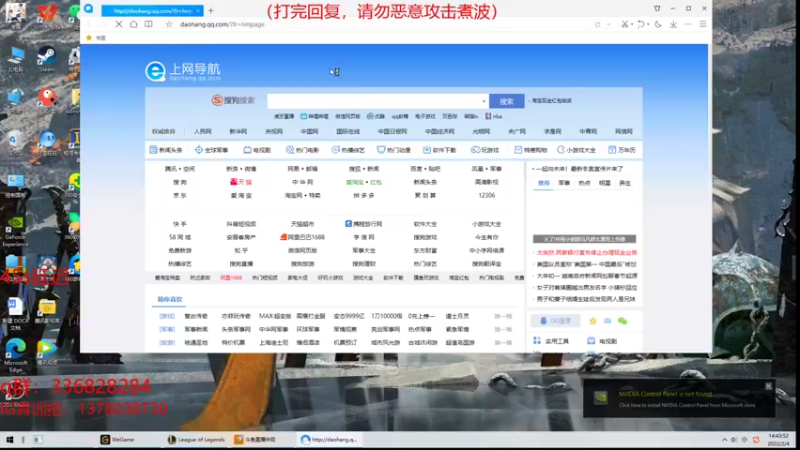Open the 天猫 link
Screen dimensions: 800x450
tap(241, 182)
